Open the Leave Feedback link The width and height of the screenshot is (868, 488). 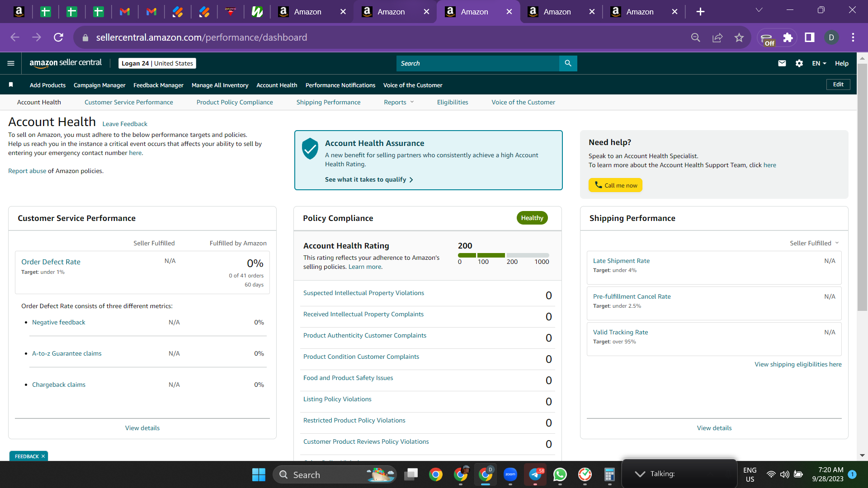125,124
